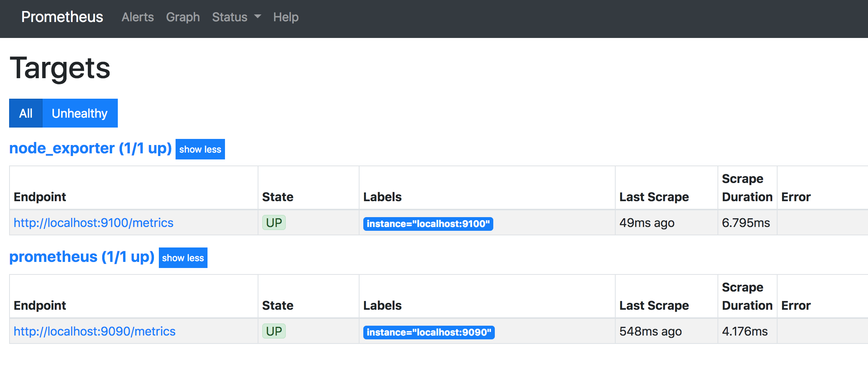Click Scrape Duration header in prometheus table
The image size is (868, 372).
[747, 296]
